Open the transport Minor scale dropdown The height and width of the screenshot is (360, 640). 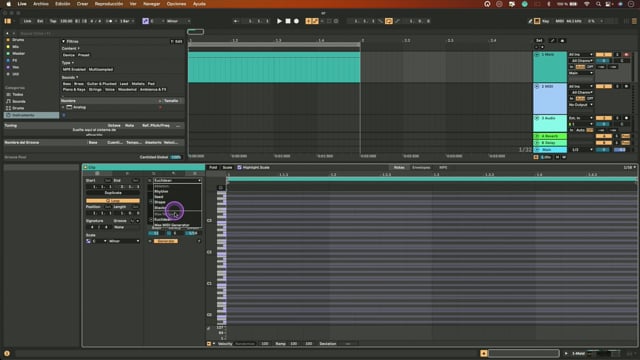click(178, 21)
